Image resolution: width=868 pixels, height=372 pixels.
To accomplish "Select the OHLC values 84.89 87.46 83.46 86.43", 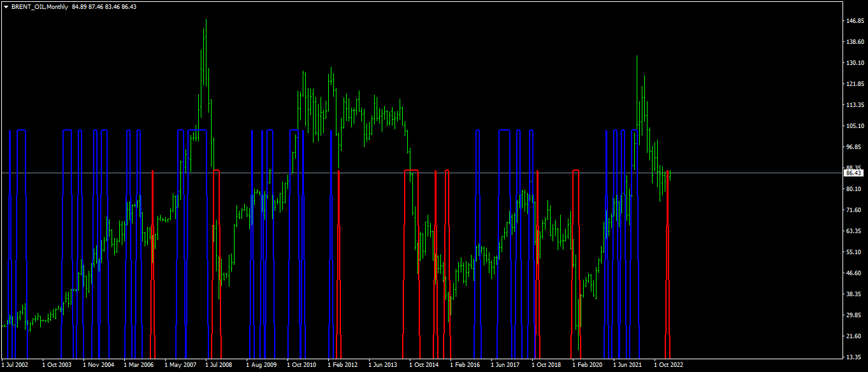I will point(104,6).
